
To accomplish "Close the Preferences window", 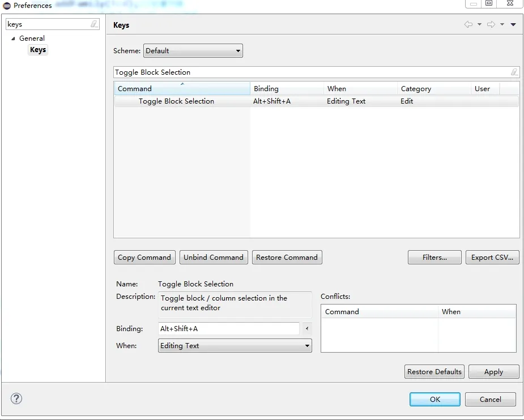I will [x=510, y=3].
